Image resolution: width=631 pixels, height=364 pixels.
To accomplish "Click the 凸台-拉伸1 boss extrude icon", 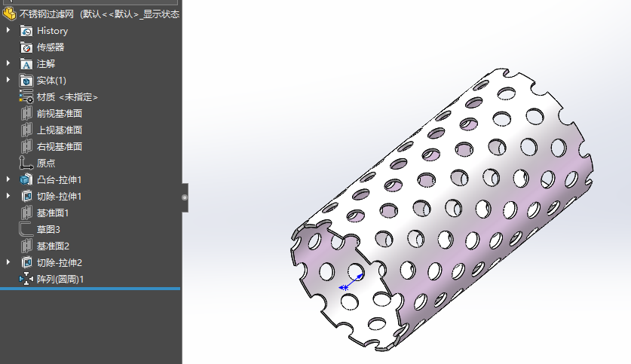I will 26,180.
